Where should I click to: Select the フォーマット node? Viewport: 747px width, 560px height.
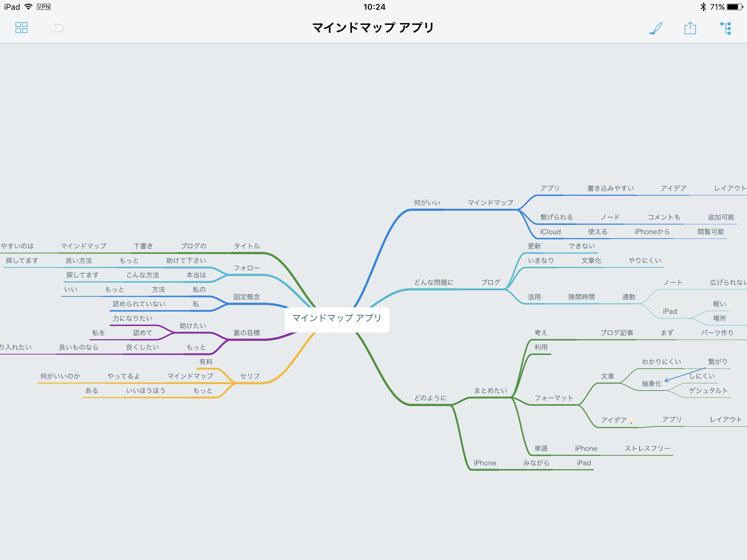[554, 398]
